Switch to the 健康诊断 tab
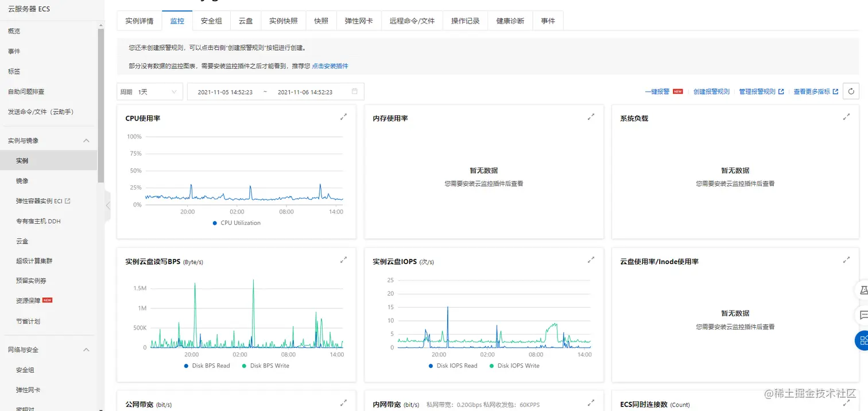This screenshot has height=411, width=868. click(x=510, y=21)
